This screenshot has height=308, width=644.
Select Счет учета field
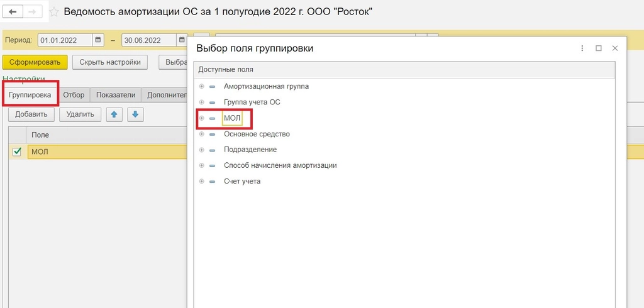pyautogui.click(x=242, y=181)
